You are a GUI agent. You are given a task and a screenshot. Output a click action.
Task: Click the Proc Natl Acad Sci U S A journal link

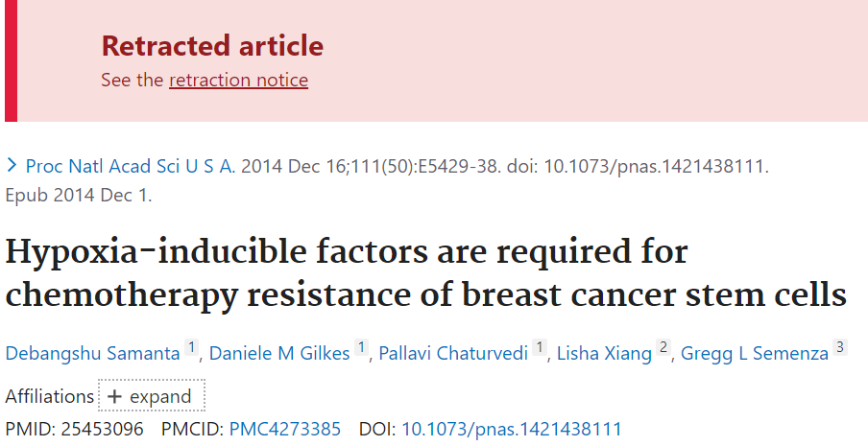pos(131,166)
